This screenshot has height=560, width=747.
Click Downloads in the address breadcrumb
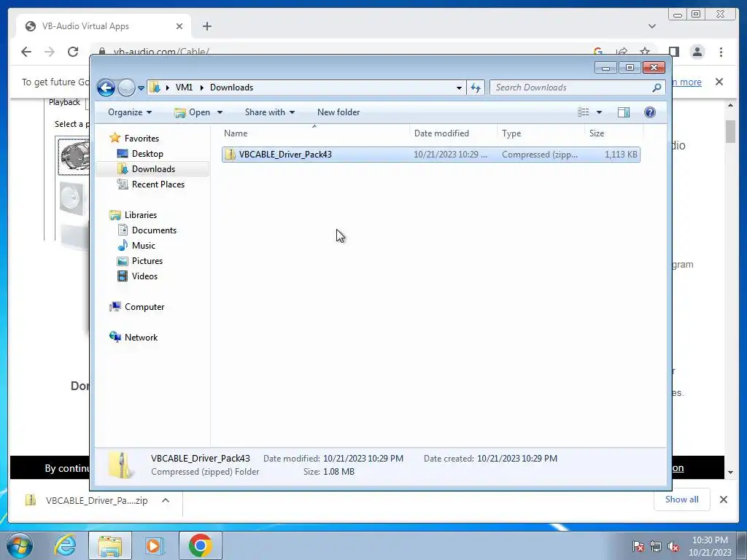(231, 87)
